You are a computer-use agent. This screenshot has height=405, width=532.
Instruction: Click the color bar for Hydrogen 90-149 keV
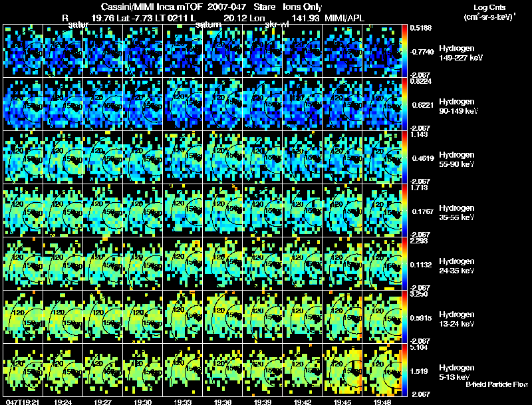click(x=404, y=104)
